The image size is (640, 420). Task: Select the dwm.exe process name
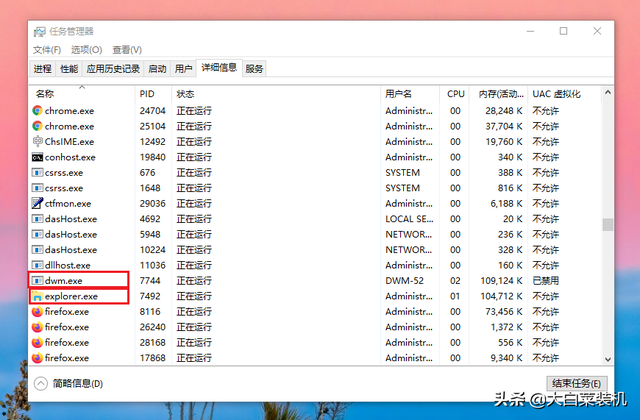[x=64, y=281]
